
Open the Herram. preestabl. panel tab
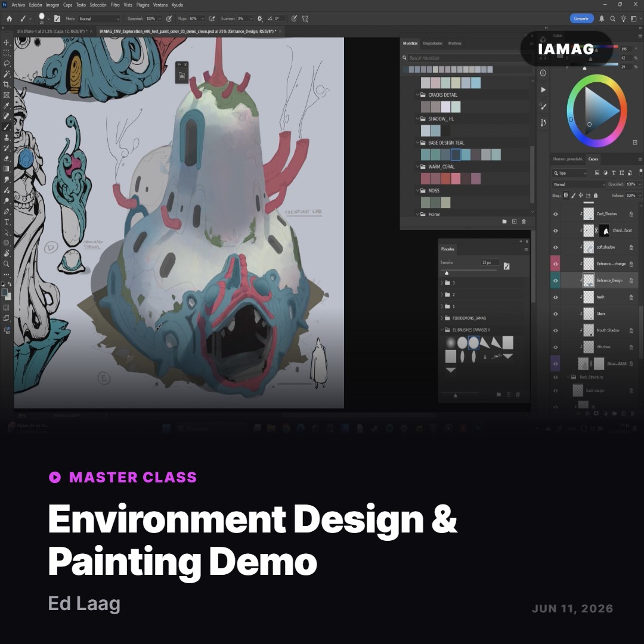568,159
